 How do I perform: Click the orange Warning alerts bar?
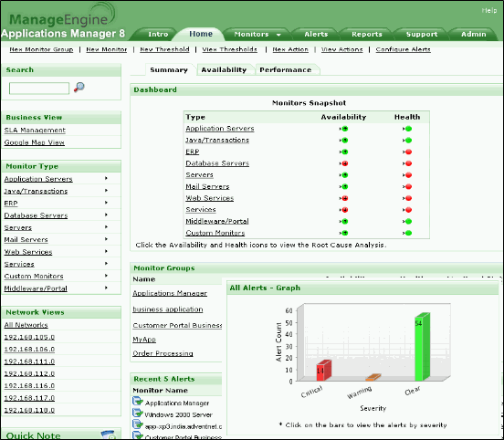(x=373, y=377)
